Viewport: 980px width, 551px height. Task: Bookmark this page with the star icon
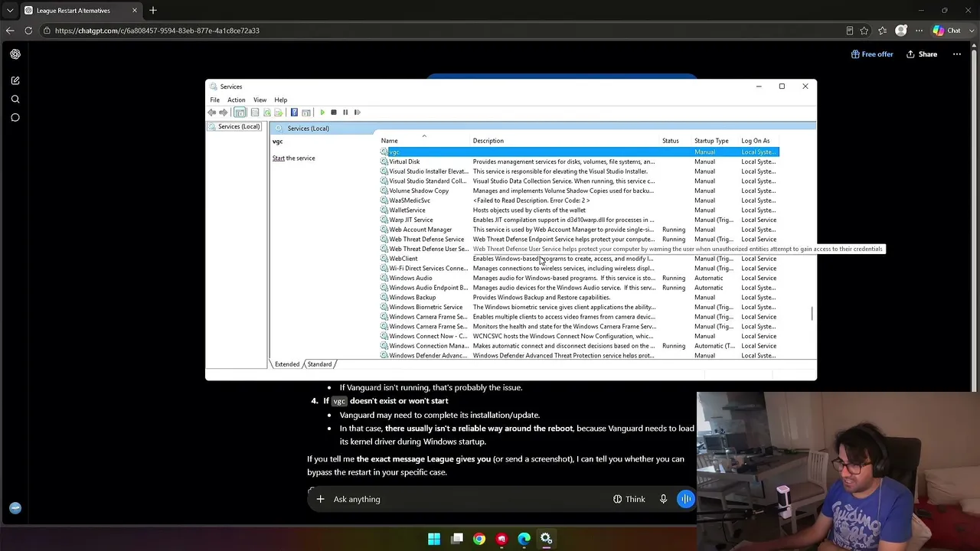click(x=864, y=31)
